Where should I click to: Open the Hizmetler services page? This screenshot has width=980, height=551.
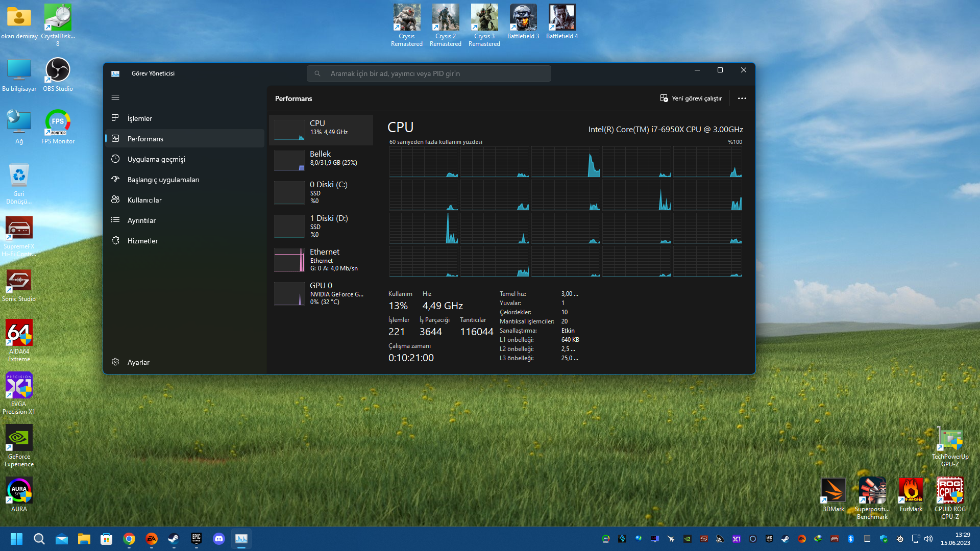click(142, 241)
